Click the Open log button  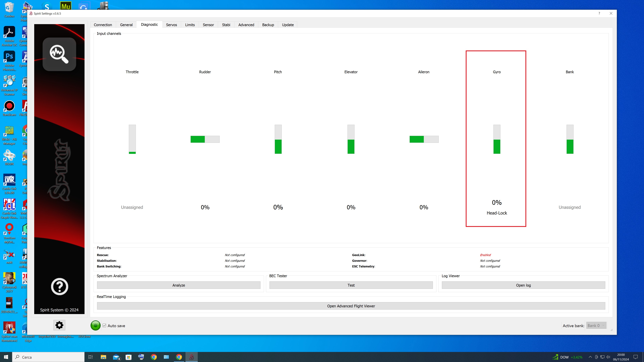[x=523, y=285]
